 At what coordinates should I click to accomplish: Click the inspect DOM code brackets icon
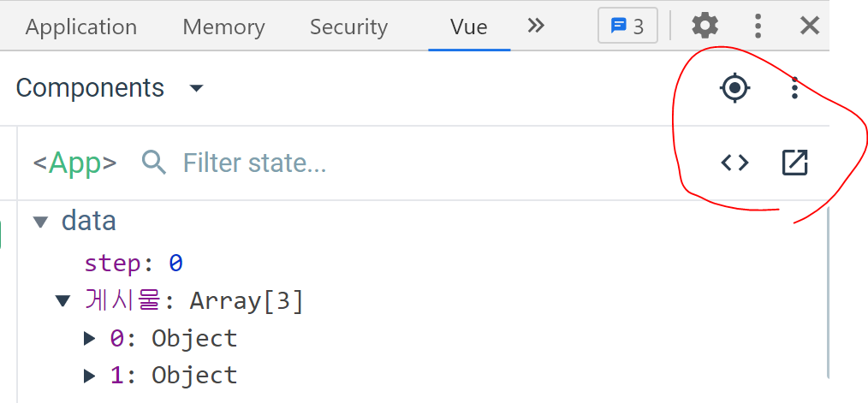click(x=734, y=163)
